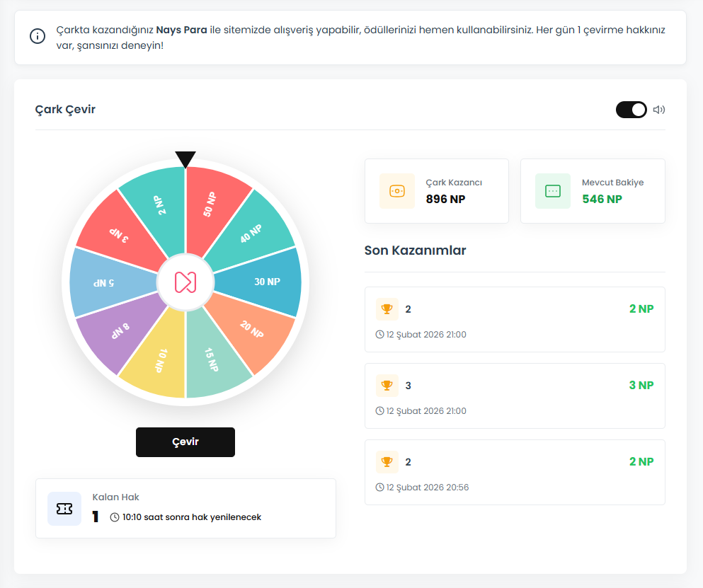The image size is (703, 588).
Task: Click the 546 NP balance amount
Action: pos(602,199)
